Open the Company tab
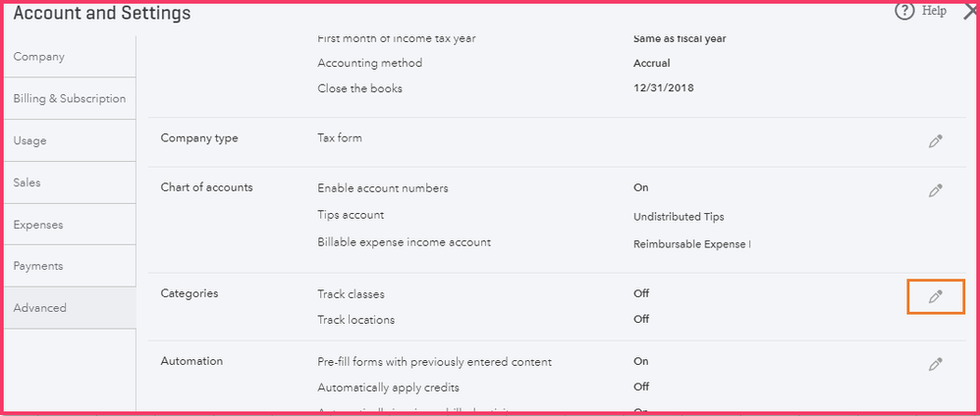The image size is (980, 416). (x=39, y=57)
